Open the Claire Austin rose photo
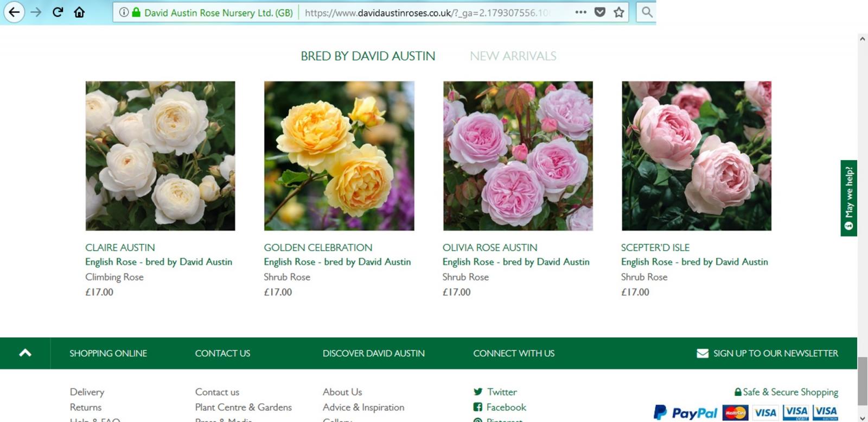Screen dimensions: 868x422 (x=160, y=156)
